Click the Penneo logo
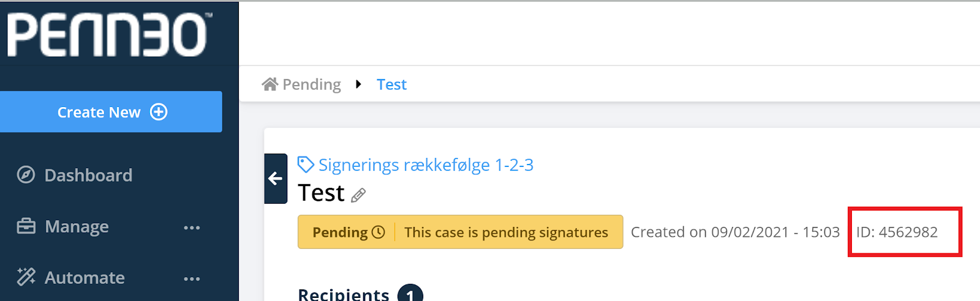The height and width of the screenshot is (301, 980). 109,35
